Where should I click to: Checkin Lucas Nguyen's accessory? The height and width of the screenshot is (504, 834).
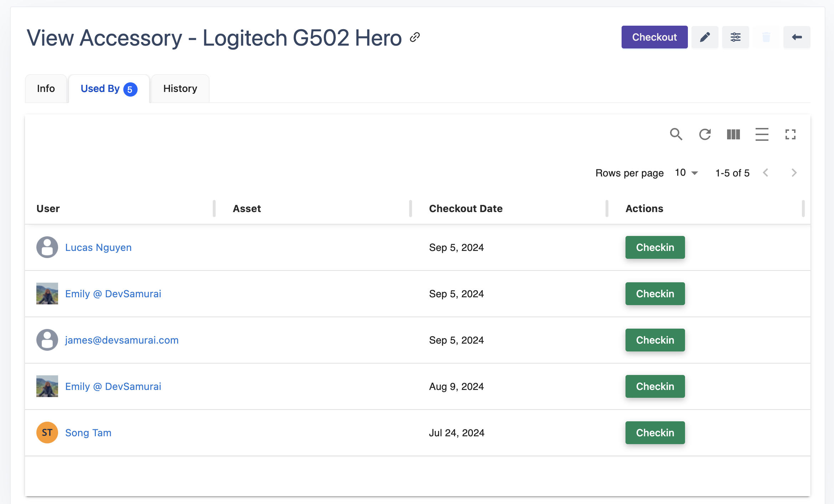pos(655,247)
